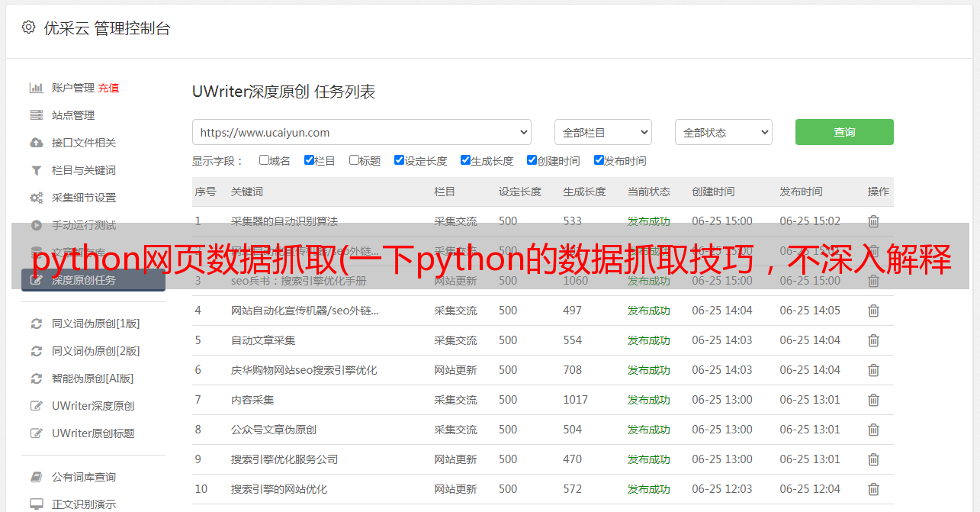Open 正文识别演示 monitor icon
980x512 pixels.
tap(36, 504)
